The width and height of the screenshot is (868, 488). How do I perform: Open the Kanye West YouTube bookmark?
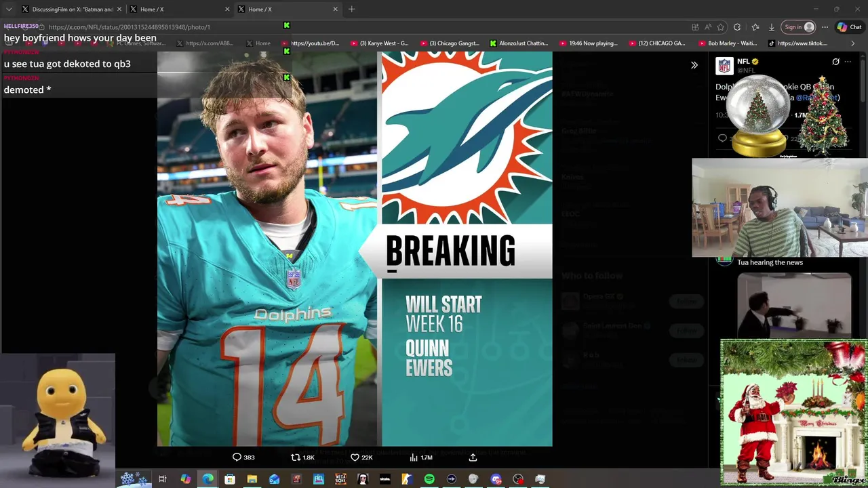coord(379,43)
